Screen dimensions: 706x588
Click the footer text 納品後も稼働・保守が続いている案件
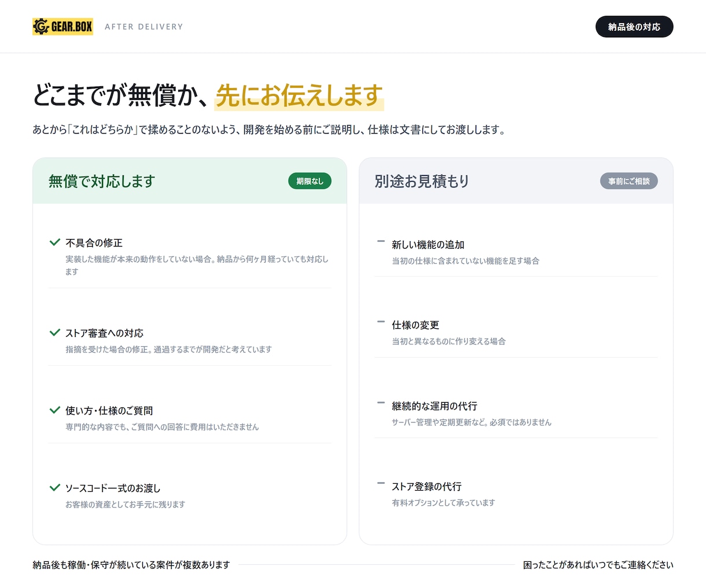point(131,565)
